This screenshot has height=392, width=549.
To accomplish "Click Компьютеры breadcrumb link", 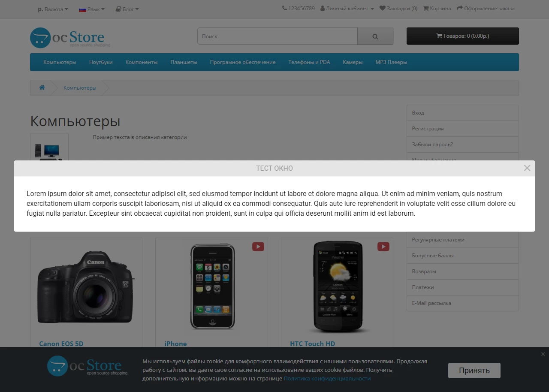I will [x=80, y=88].
